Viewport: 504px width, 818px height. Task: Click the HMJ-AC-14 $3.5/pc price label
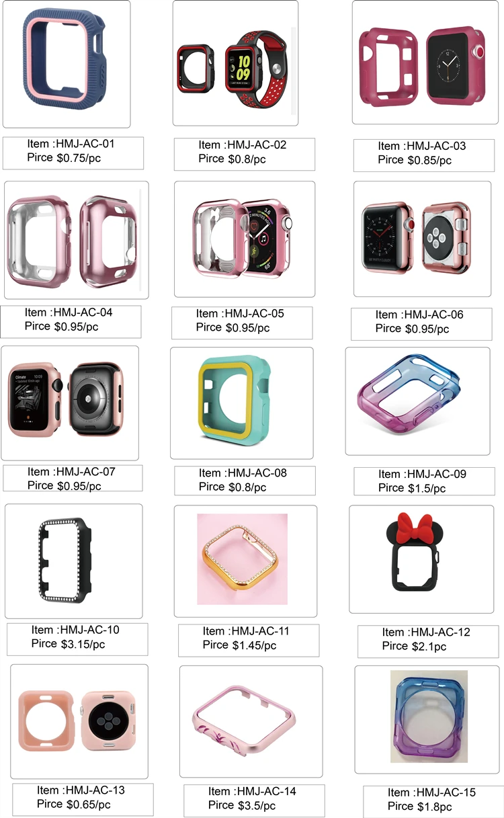click(x=254, y=801)
